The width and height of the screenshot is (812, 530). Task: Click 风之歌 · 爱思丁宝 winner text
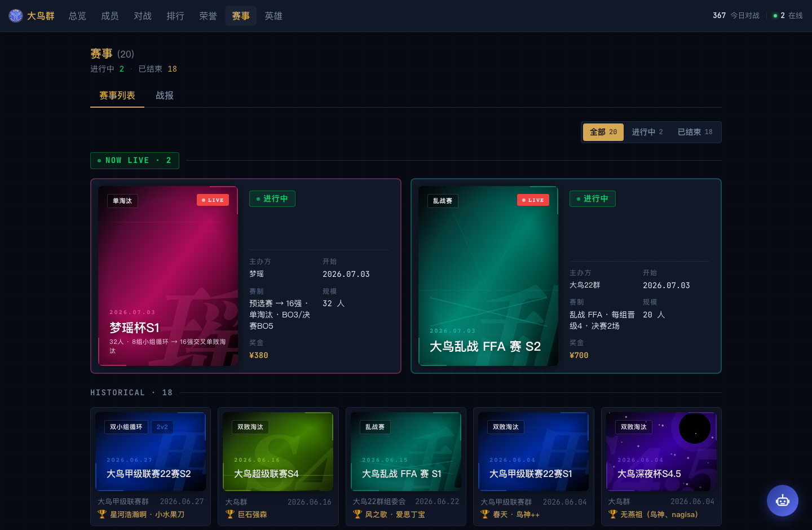coord(395,514)
